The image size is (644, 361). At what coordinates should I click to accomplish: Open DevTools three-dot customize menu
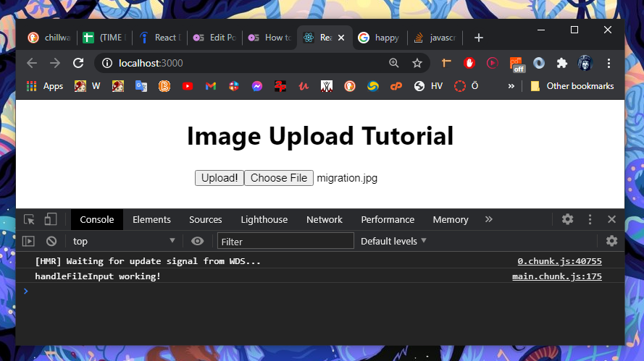(x=590, y=219)
